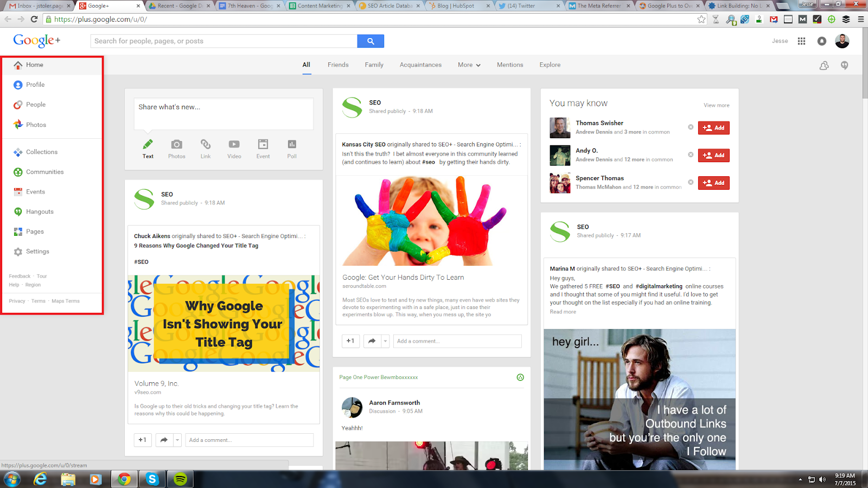Screen dimensions: 868x488
Task: Open Skype from the taskbar
Action: [x=152, y=479]
